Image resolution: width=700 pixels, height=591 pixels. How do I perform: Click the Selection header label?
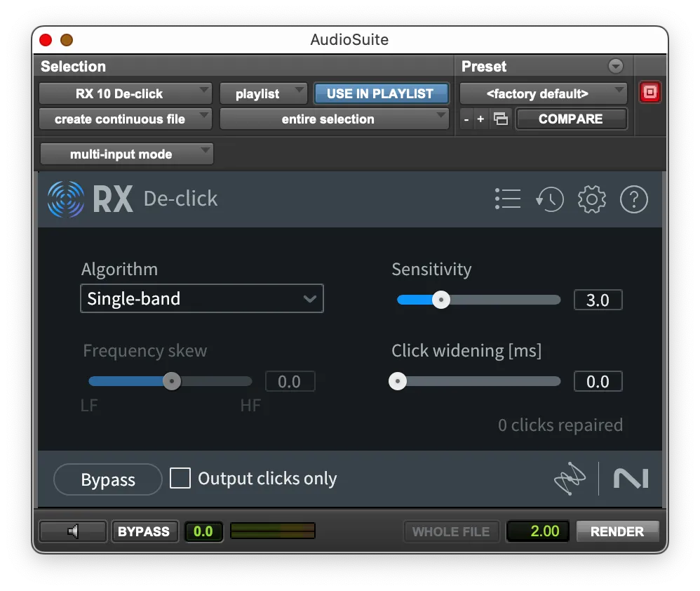click(73, 66)
